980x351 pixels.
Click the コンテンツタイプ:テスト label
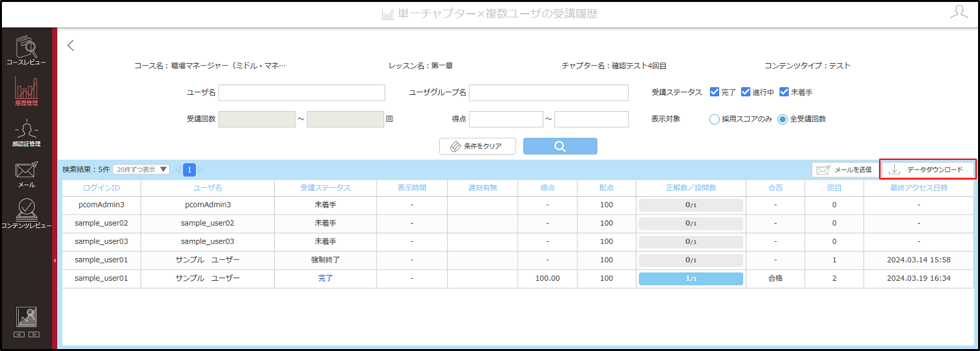tap(808, 66)
